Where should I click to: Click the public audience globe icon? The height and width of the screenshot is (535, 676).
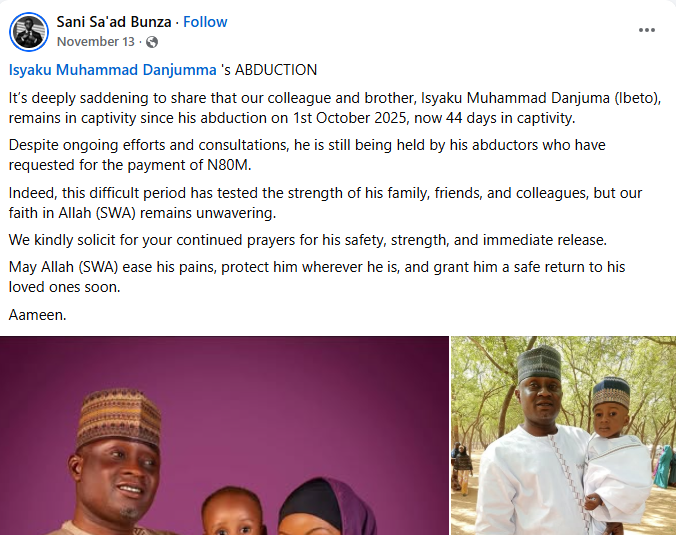[x=152, y=42]
